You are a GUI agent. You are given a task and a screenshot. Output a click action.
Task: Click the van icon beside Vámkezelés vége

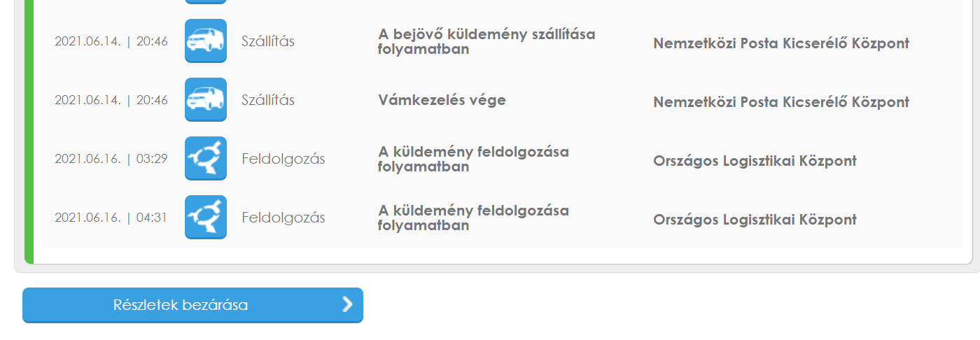(x=206, y=99)
